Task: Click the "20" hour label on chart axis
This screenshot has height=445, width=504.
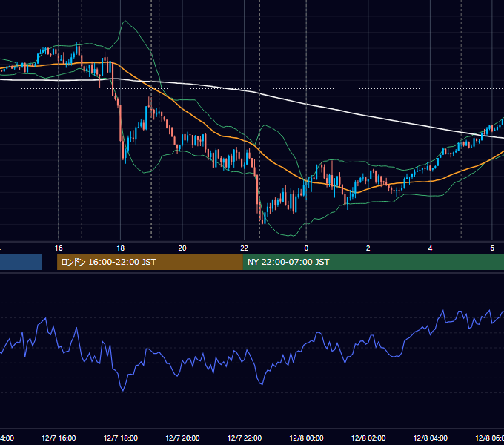Action: coord(182,248)
